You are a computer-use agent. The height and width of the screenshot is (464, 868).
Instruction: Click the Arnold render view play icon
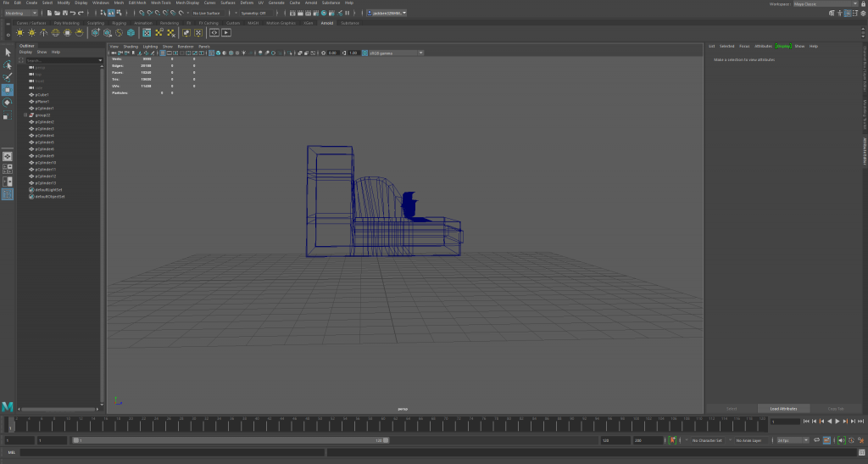(x=226, y=32)
